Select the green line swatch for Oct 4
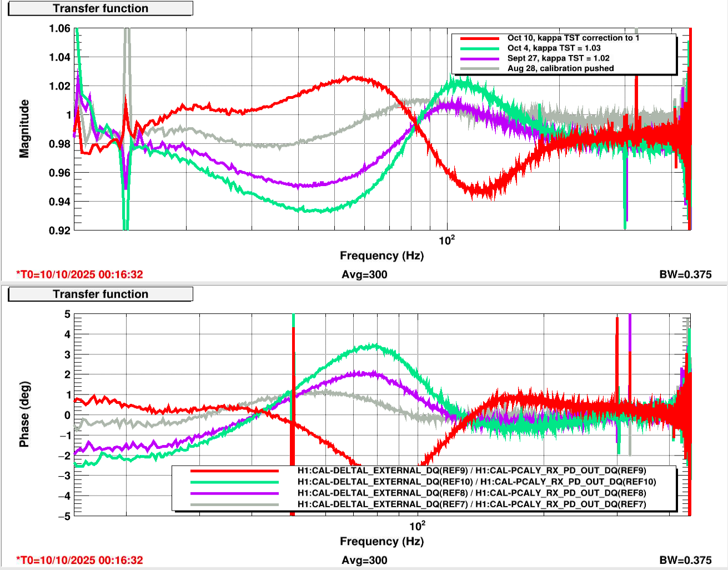The image size is (728, 570). (x=479, y=48)
